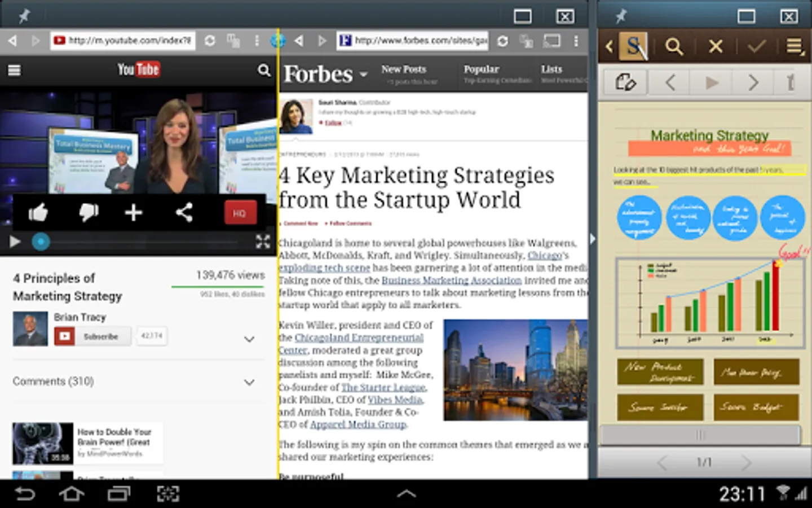
Task: Add video to playlist with plus icon
Action: point(133,213)
